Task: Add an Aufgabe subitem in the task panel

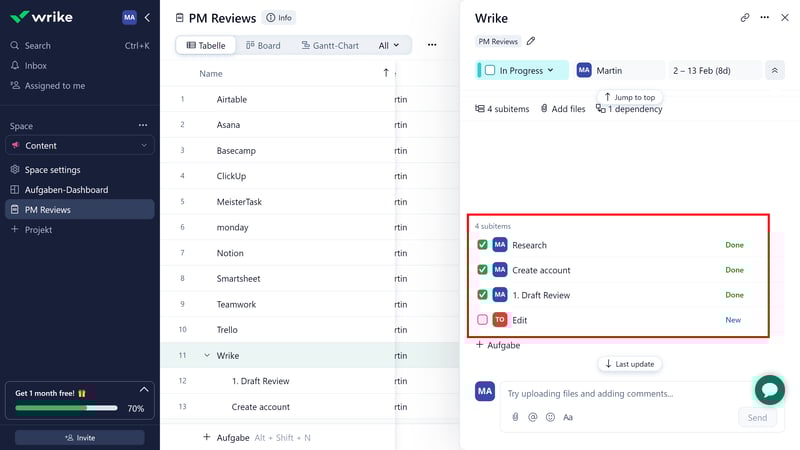Action: click(x=498, y=345)
